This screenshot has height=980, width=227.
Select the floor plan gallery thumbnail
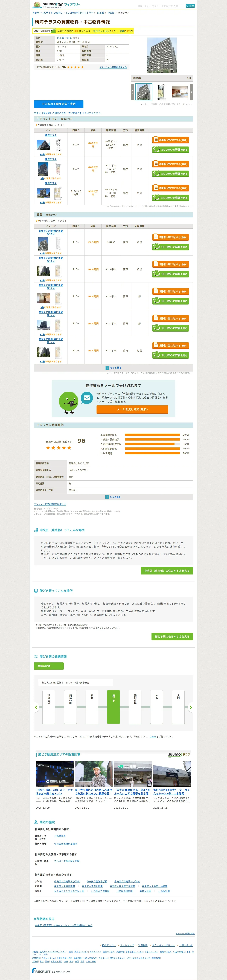(162, 92)
